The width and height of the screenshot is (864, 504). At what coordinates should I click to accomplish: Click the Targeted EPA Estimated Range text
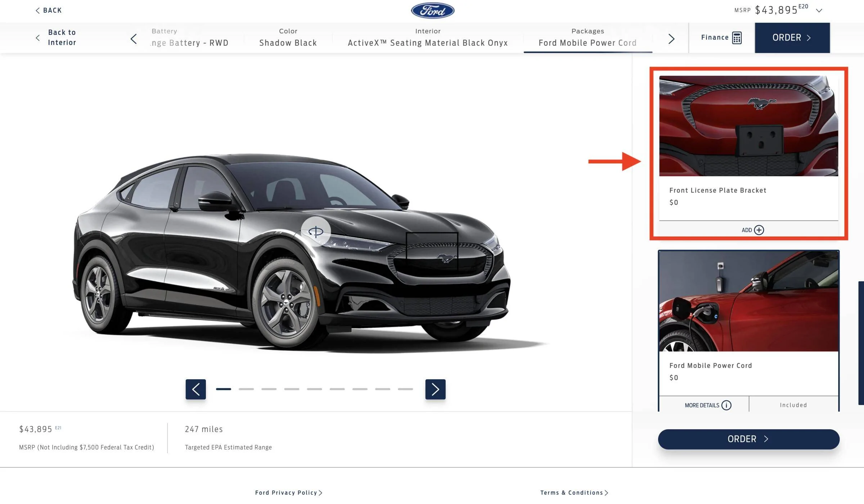(228, 447)
